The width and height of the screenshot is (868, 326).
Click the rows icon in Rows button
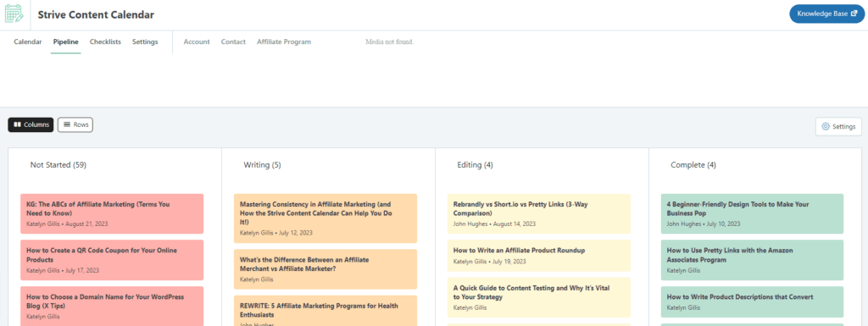coord(67,124)
